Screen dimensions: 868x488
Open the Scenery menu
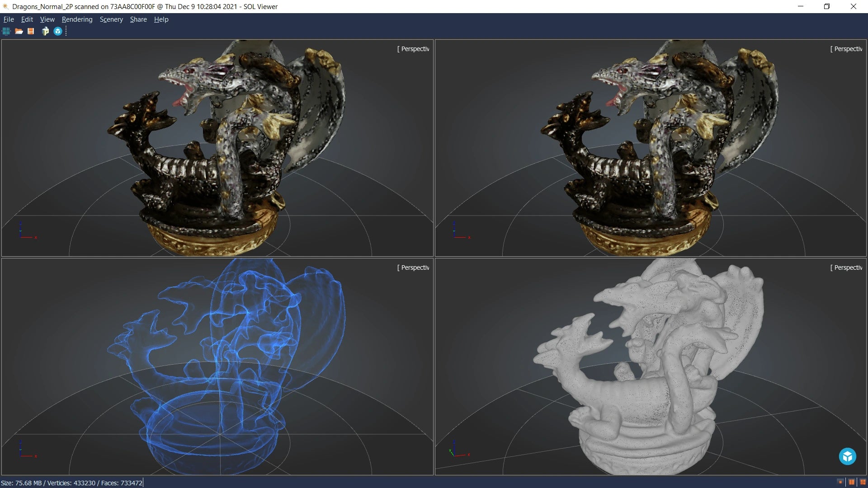tap(111, 19)
